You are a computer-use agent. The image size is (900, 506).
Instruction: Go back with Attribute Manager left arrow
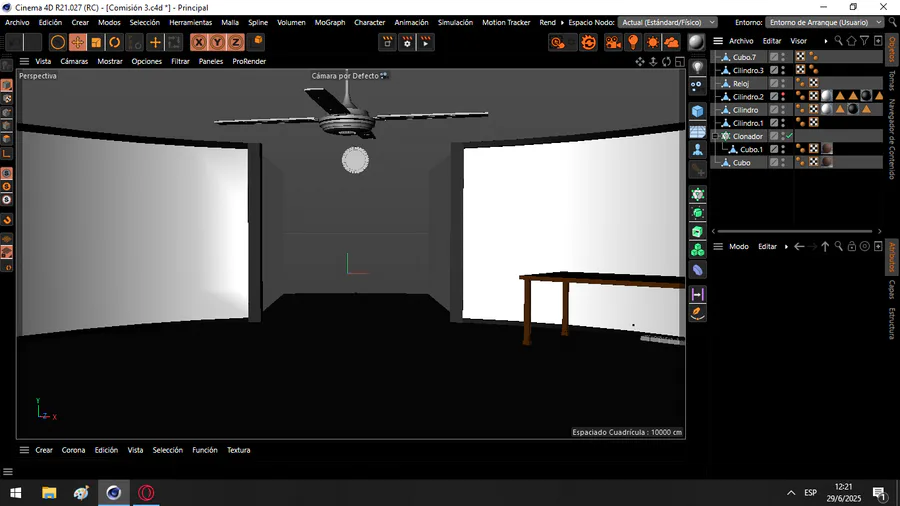[x=799, y=247]
